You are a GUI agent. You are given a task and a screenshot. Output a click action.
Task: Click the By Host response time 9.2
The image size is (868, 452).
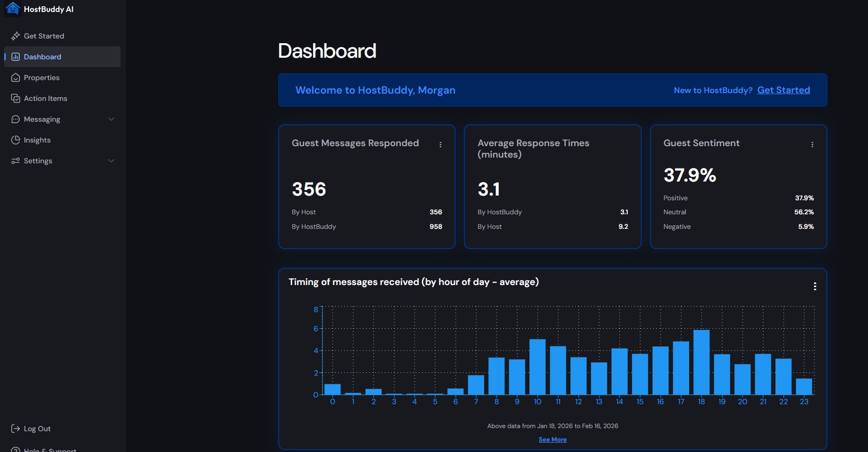623,227
